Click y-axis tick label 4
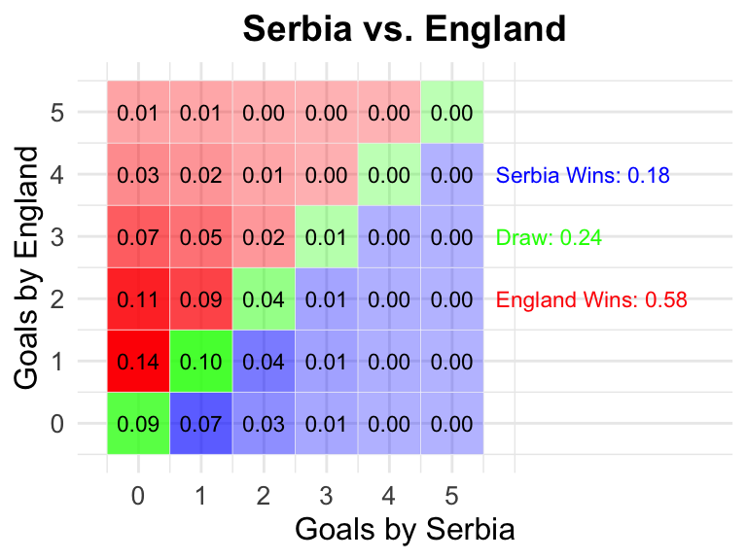Image resolution: width=747 pixels, height=560 pixels. 57,175
